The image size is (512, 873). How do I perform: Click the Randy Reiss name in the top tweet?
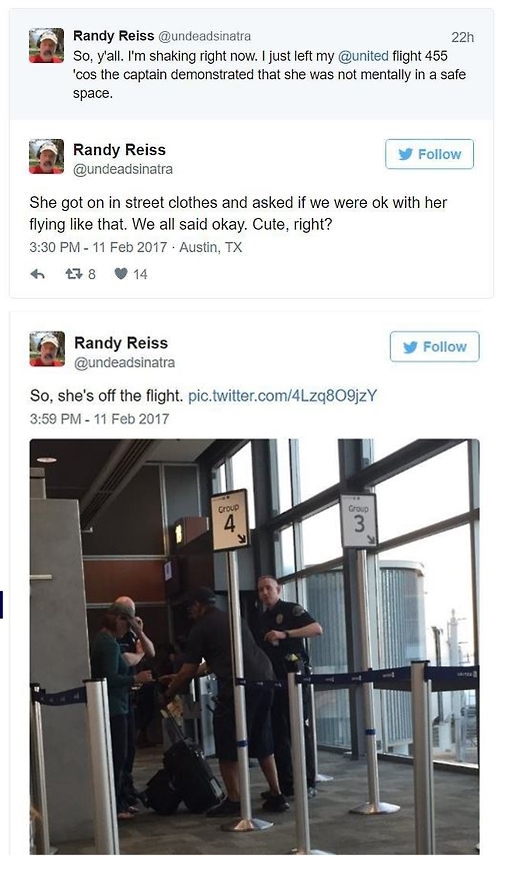pyautogui.click(x=114, y=36)
